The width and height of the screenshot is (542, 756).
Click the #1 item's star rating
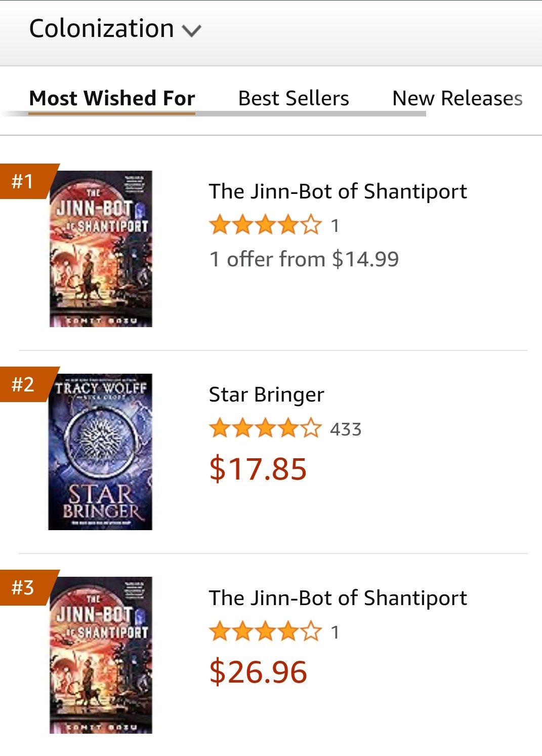[x=265, y=225]
